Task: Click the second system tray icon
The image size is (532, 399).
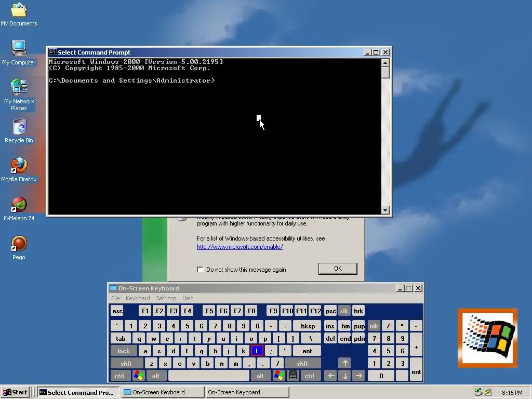Action: coord(487,392)
